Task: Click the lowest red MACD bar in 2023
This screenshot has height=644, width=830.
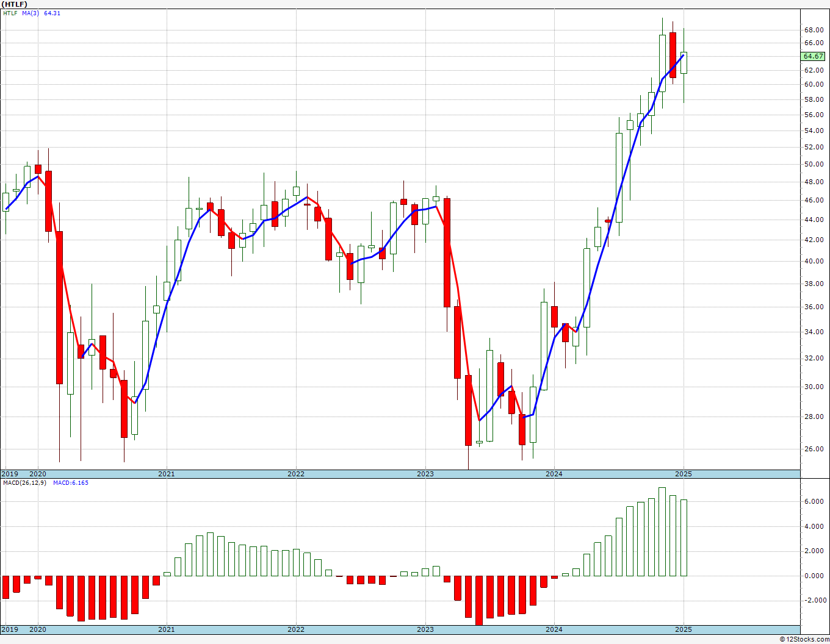Action: point(479,600)
